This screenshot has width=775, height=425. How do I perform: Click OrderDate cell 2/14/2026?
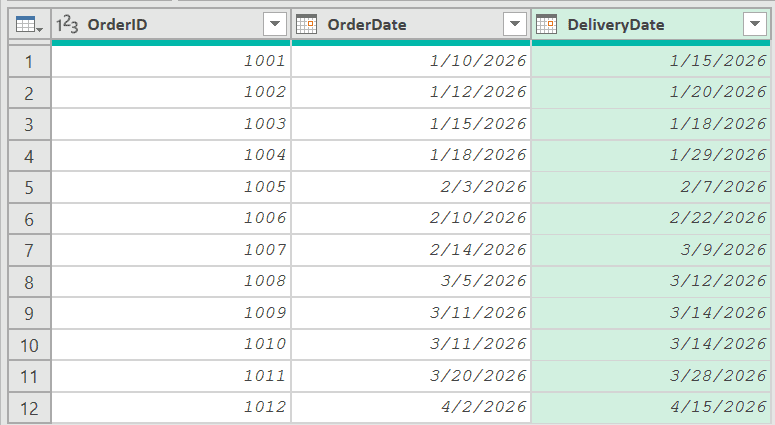pyautogui.click(x=411, y=250)
